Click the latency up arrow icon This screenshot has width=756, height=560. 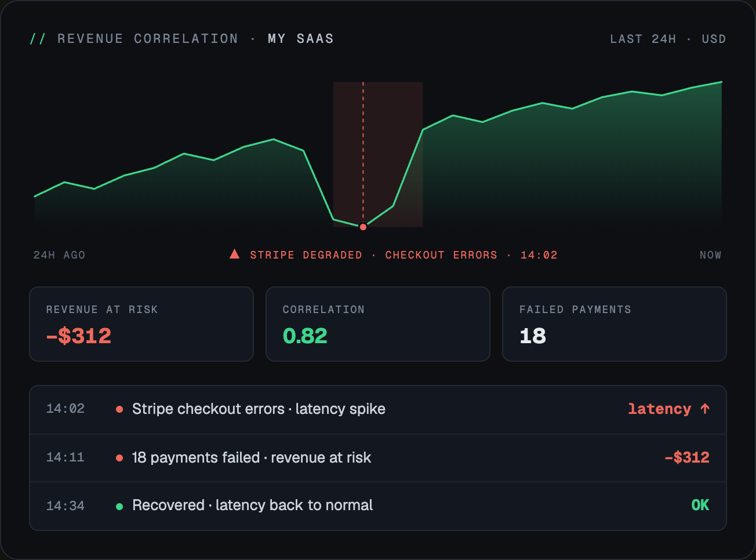click(705, 409)
